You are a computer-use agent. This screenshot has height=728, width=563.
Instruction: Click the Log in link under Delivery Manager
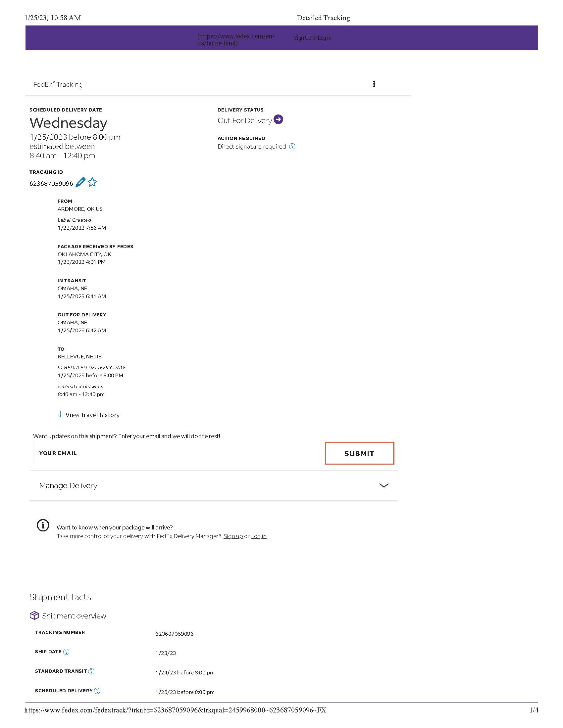tap(259, 536)
